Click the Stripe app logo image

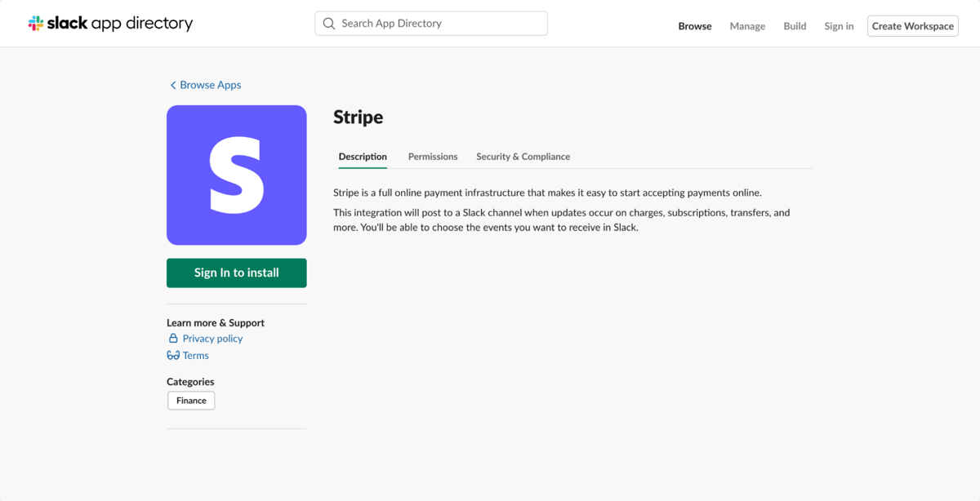237,175
